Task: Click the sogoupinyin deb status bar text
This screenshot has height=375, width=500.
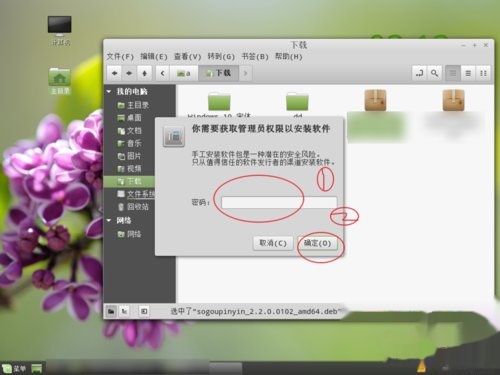Action: coord(256,311)
